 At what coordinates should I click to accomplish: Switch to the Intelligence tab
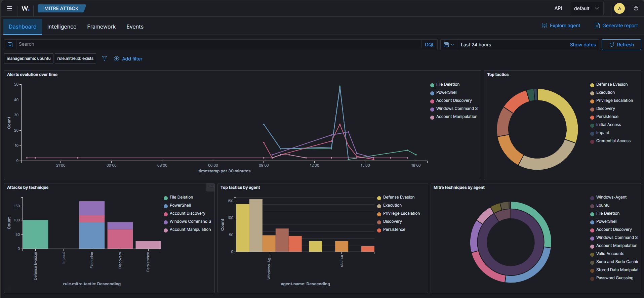(62, 27)
